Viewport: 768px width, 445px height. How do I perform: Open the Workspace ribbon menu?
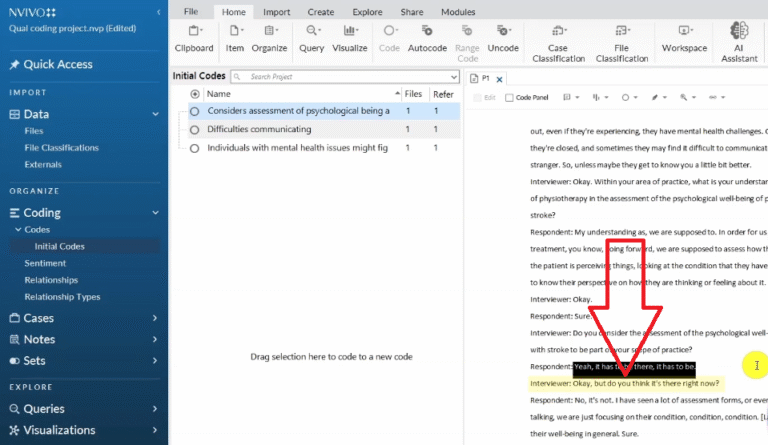pos(684,39)
